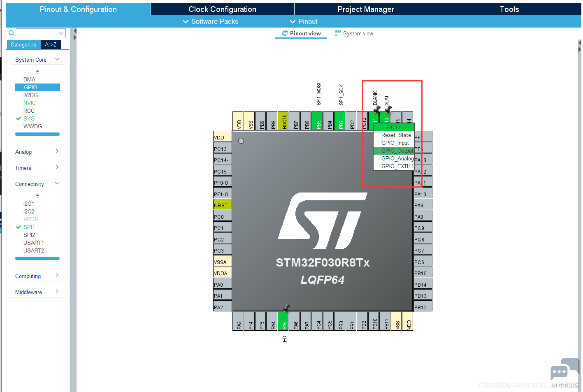Switch to Pinout & Configuration tab
The image size is (583, 392).
pos(78,9)
